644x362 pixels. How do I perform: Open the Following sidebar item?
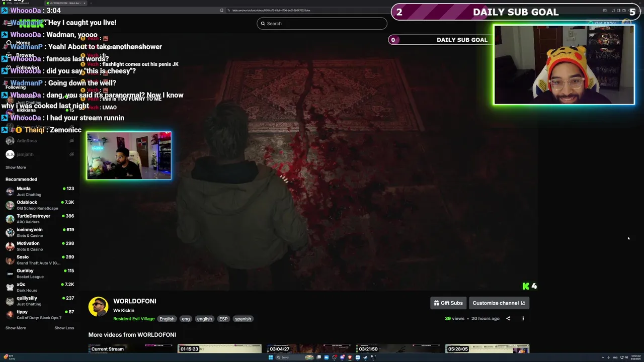point(22,68)
